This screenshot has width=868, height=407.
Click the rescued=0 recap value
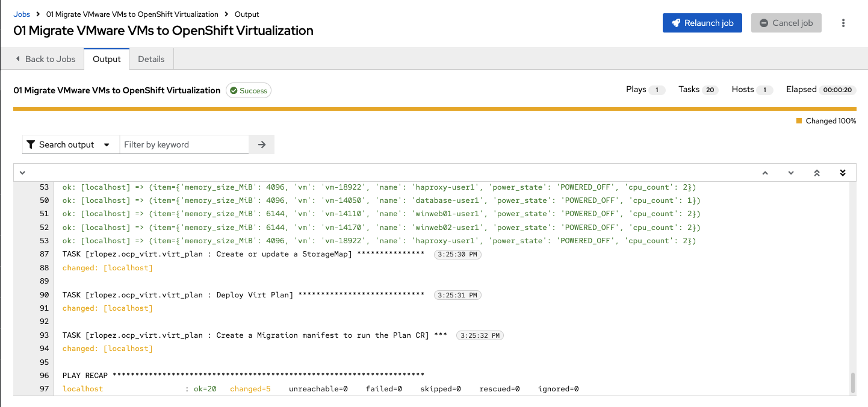pyautogui.click(x=500, y=389)
